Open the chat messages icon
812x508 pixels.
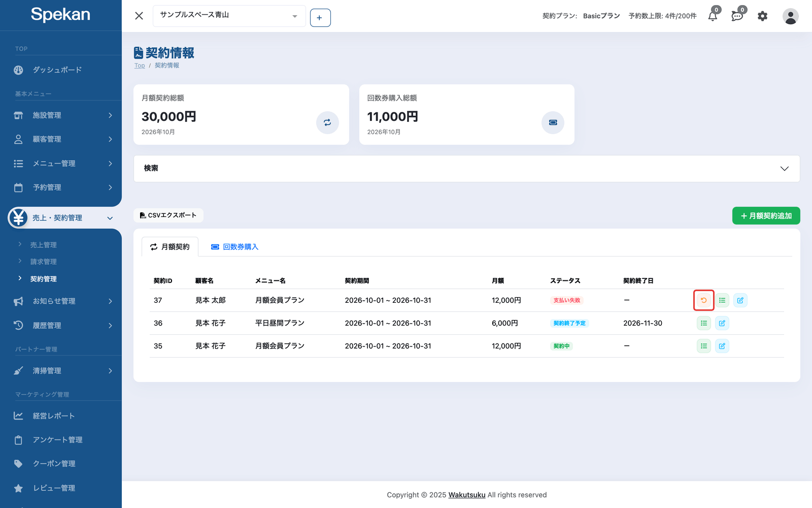(737, 16)
